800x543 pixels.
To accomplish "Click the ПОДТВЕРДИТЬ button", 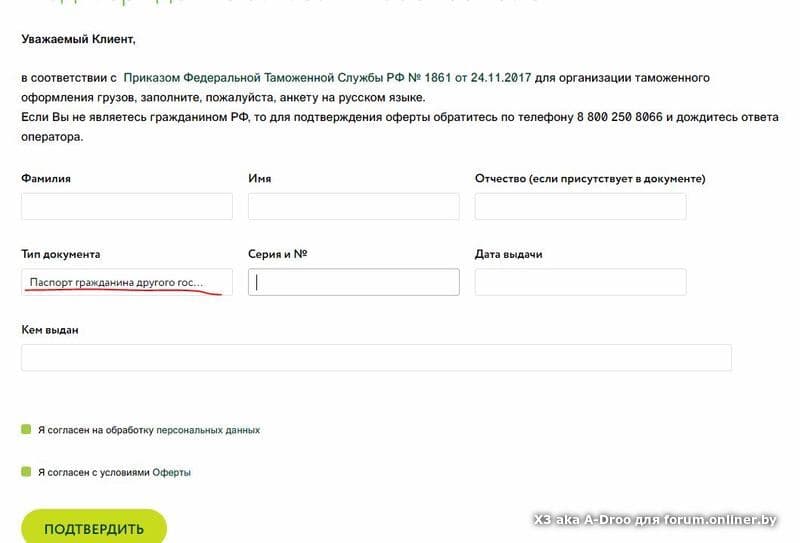I will click(x=94, y=528).
